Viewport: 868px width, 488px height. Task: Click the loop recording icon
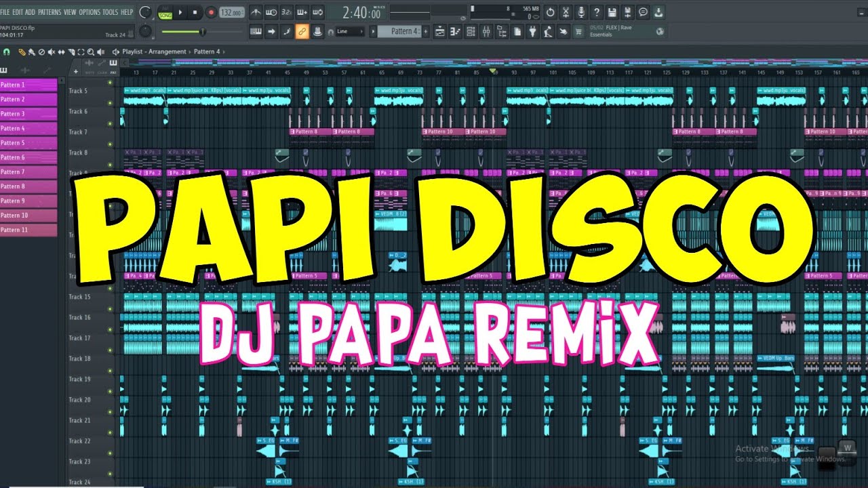pos(318,12)
